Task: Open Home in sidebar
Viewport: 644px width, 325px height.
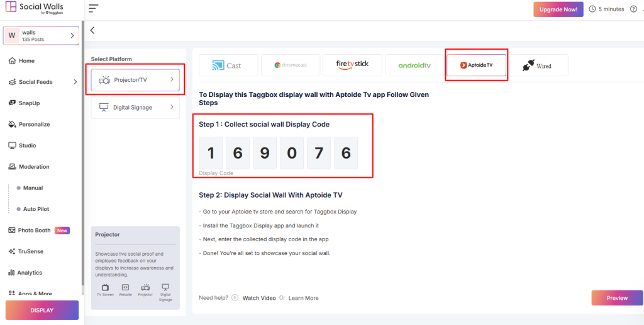Action: pyautogui.click(x=26, y=60)
